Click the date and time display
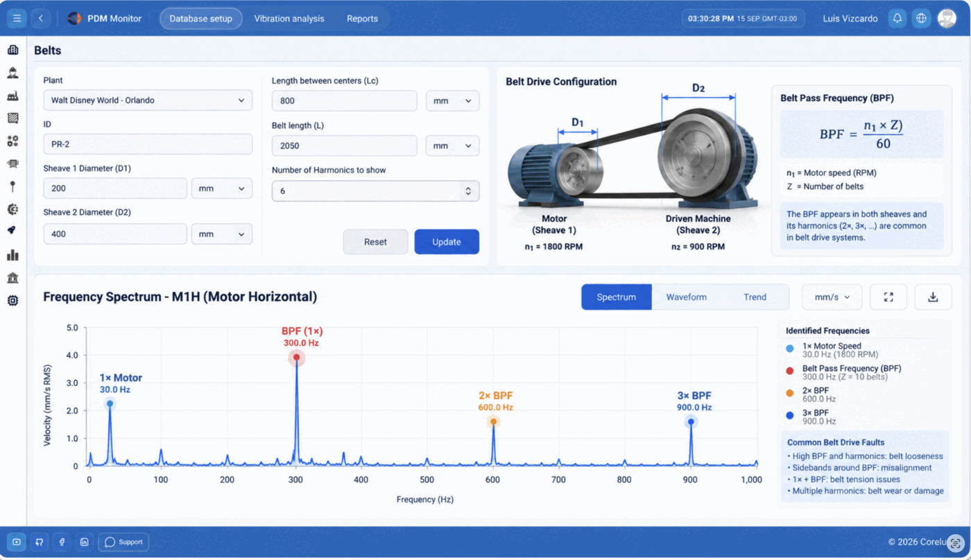 (x=743, y=19)
